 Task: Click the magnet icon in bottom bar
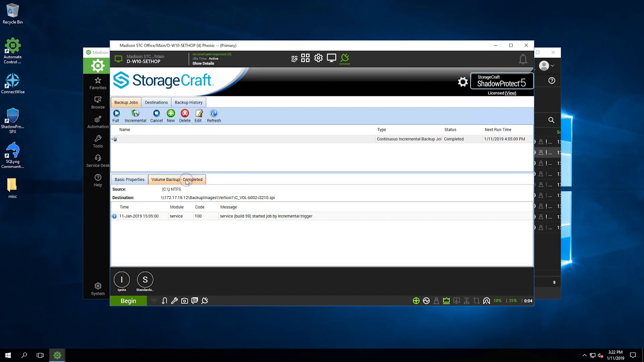pyautogui.click(x=165, y=301)
